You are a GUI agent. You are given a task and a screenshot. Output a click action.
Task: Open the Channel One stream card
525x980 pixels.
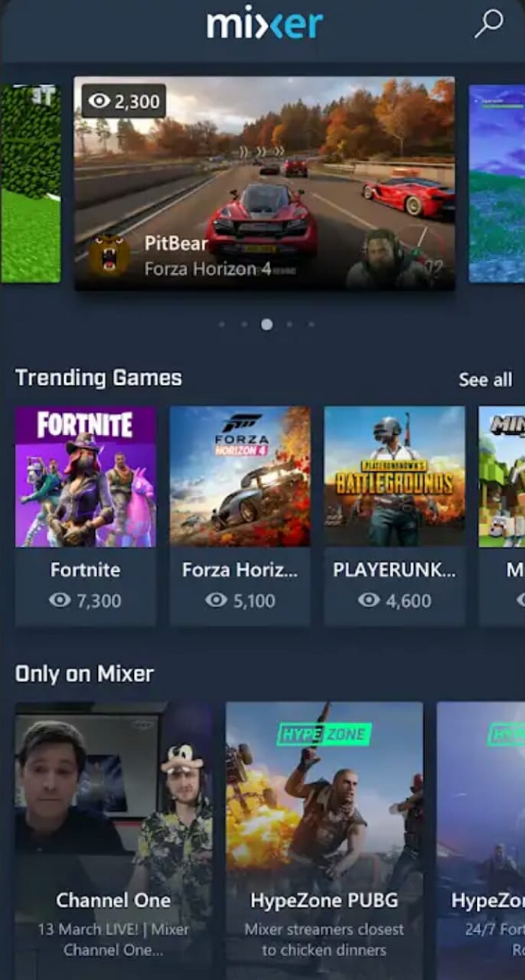(113, 841)
